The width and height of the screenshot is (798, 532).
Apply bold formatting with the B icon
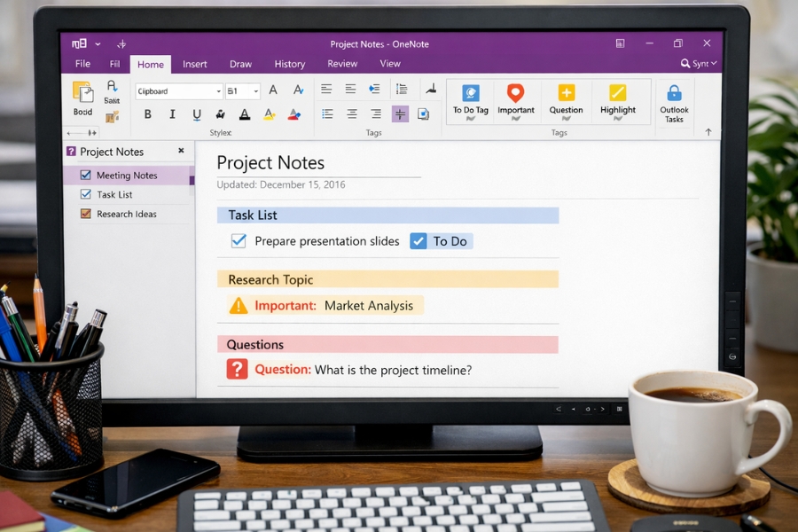[148, 113]
